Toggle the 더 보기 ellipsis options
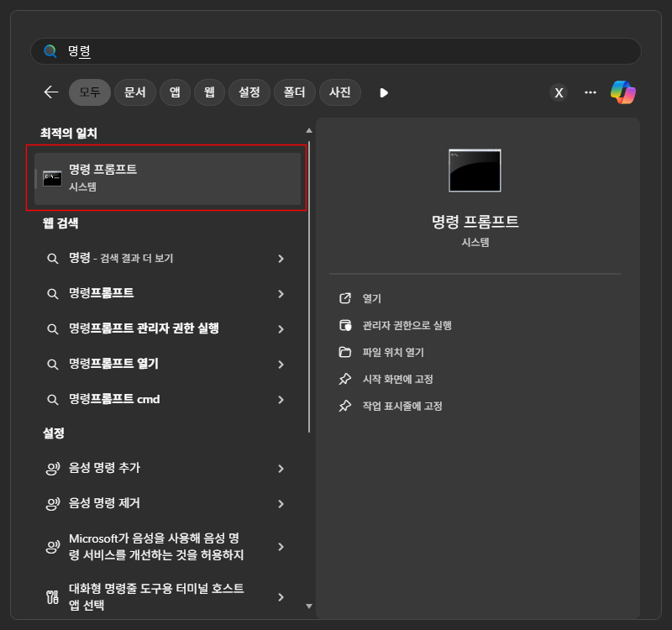This screenshot has height=630, width=672. (590, 92)
